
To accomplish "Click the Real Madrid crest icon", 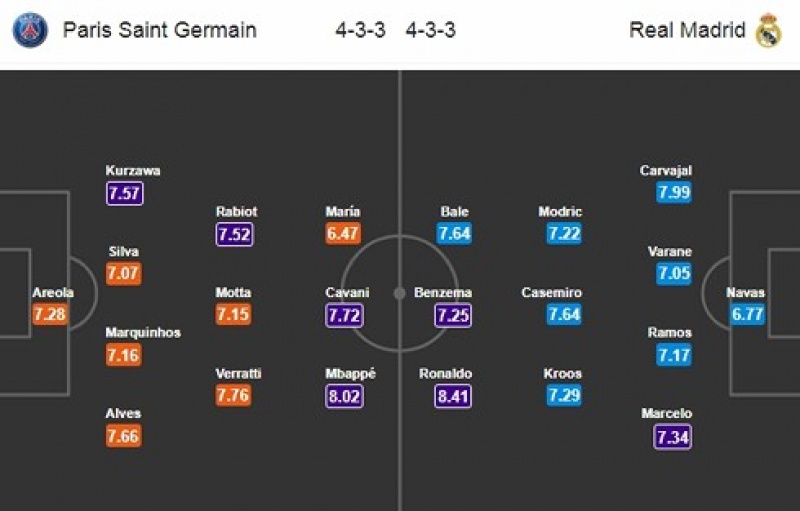I will click(x=768, y=30).
